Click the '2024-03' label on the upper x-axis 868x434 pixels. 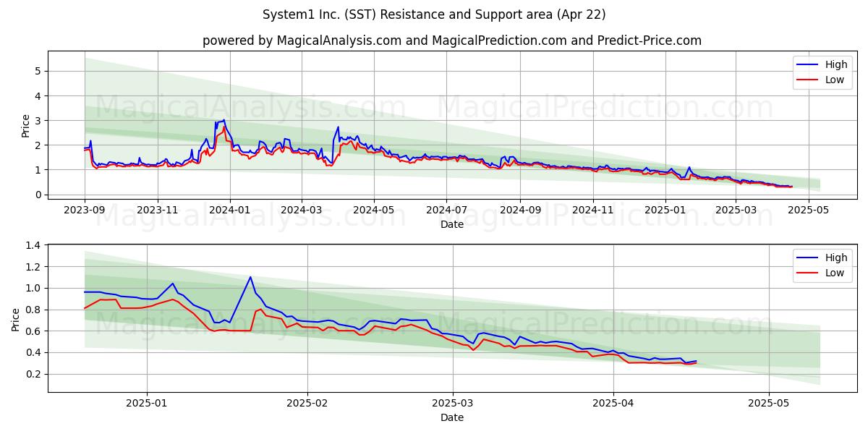click(x=302, y=210)
